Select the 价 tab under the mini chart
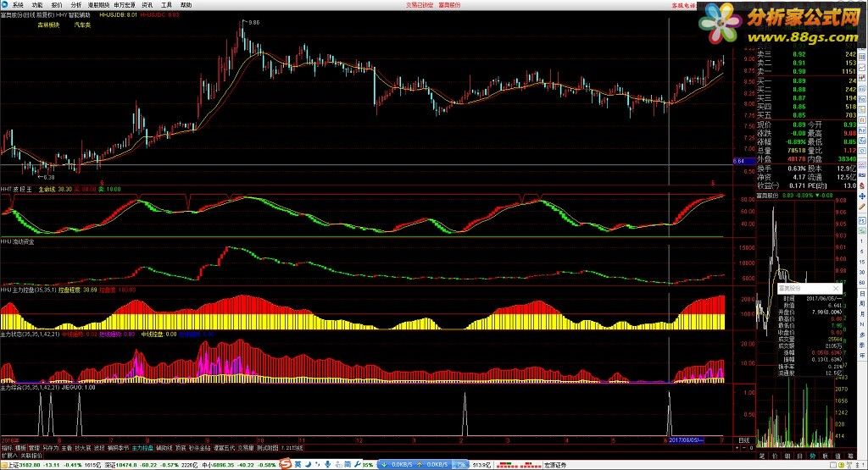This screenshot has height=470, width=868. [775, 456]
